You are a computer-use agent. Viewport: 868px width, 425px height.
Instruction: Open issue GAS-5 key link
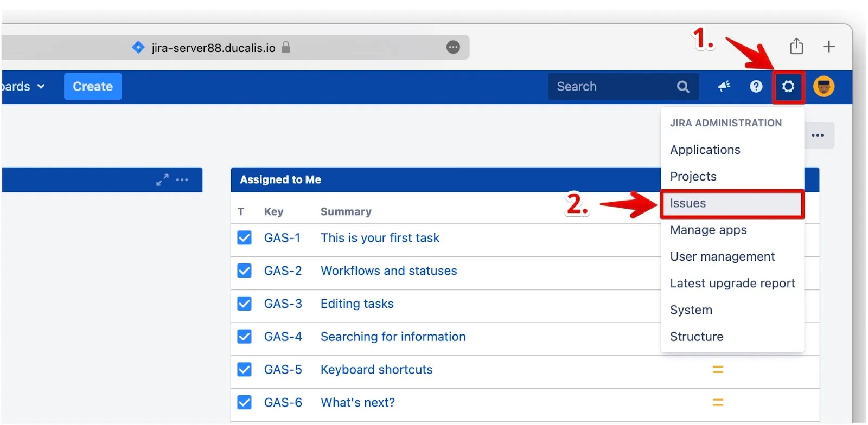click(x=283, y=369)
